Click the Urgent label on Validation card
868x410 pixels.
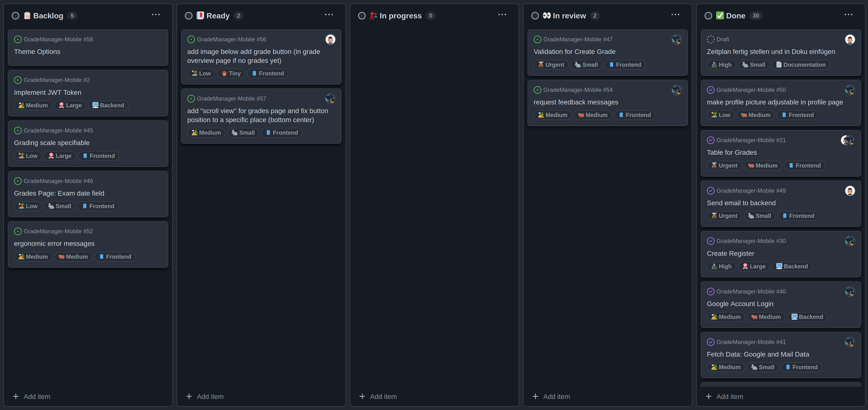[x=551, y=65]
